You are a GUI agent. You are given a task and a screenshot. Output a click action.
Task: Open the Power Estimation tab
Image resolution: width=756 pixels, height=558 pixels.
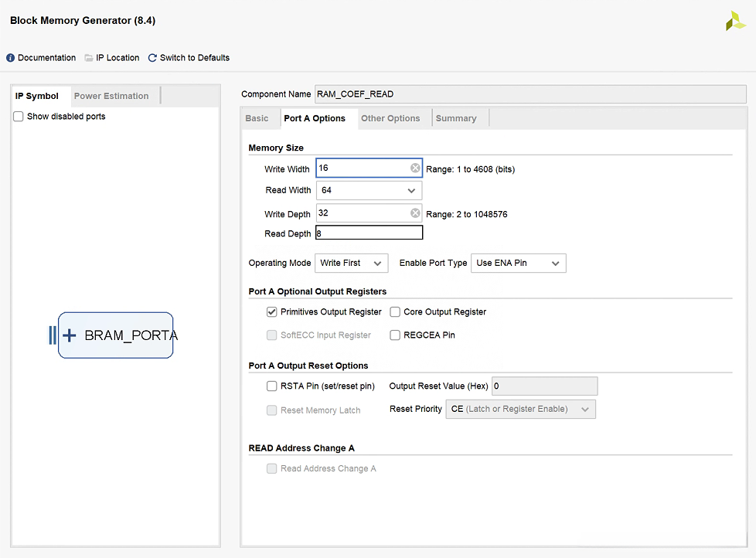(111, 96)
